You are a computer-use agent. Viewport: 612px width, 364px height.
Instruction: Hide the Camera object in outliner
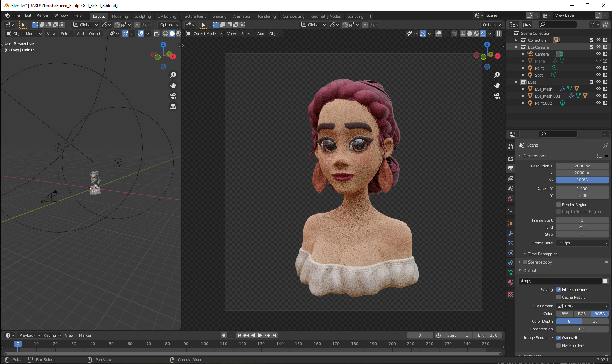598,54
